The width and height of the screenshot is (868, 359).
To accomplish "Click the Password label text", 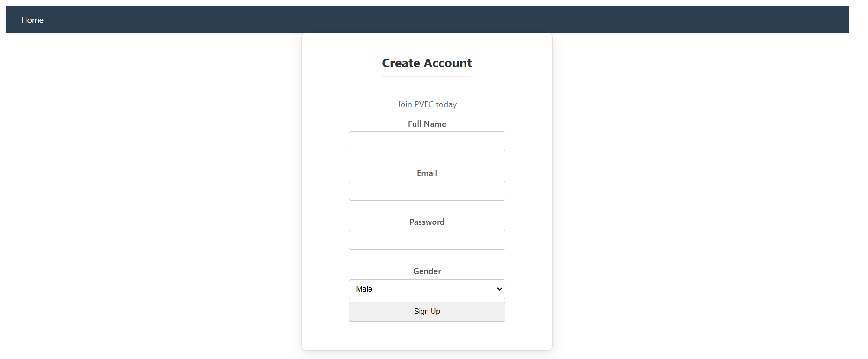I will 427,222.
